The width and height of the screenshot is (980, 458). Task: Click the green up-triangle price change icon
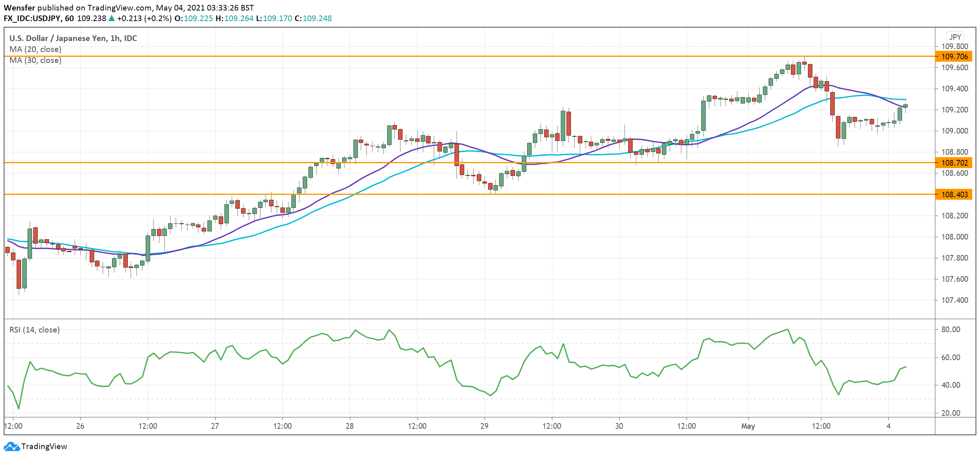112,18
